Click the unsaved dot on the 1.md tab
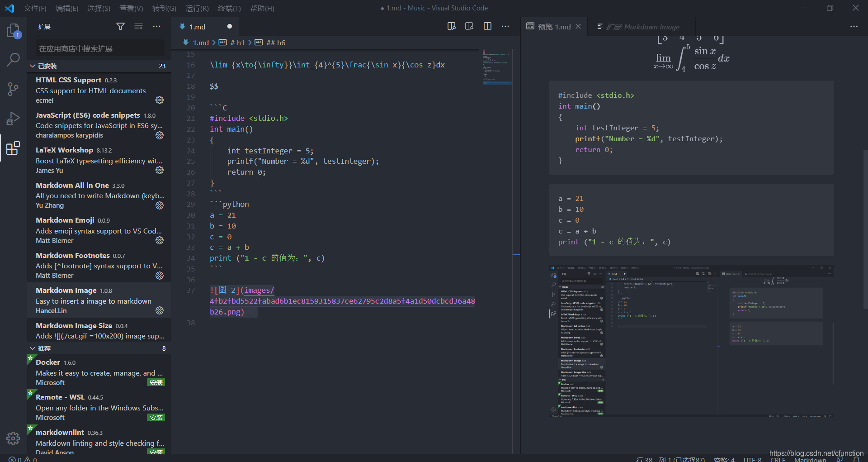The height and width of the screenshot is (462, 868). click(230, 27)
